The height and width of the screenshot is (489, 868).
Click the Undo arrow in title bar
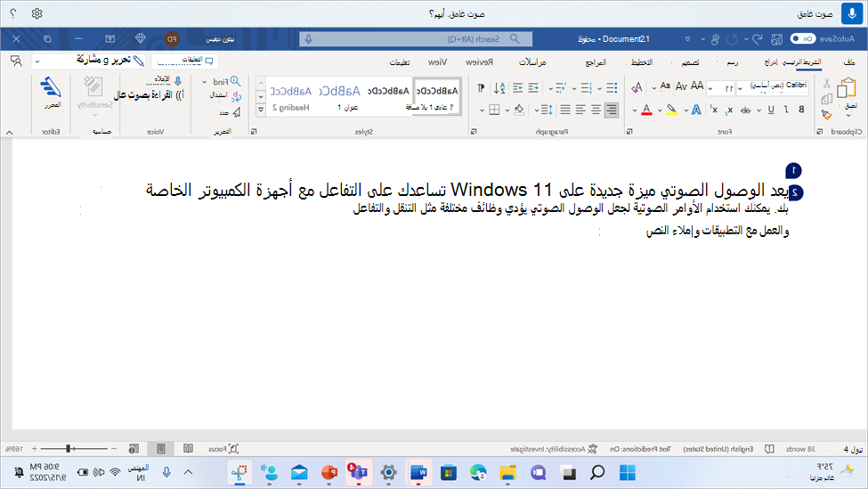click(x=757, y=39)
